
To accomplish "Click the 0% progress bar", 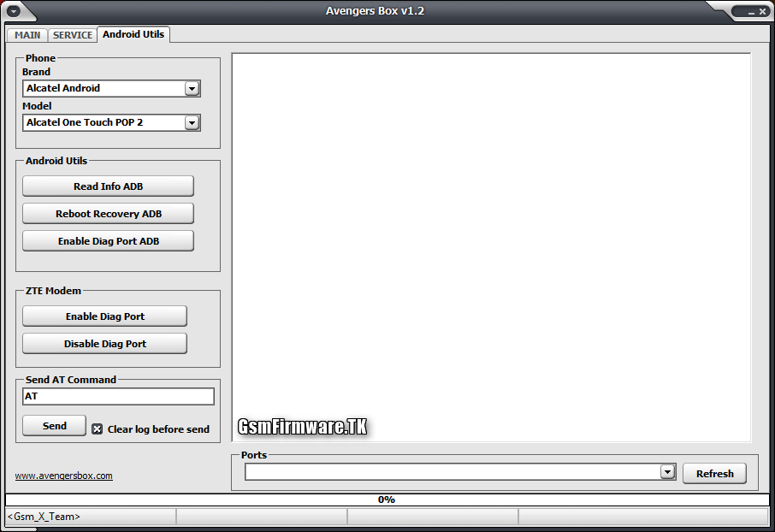I will (387, 499).
